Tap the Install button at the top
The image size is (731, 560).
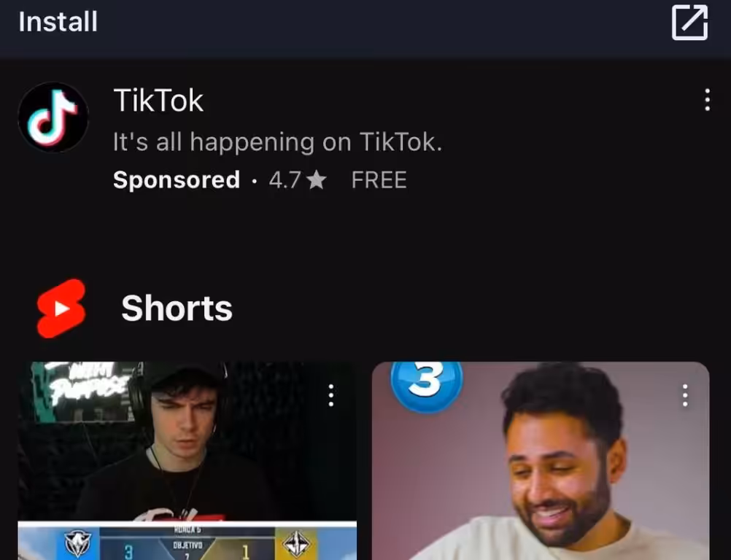tap(58, 22)
